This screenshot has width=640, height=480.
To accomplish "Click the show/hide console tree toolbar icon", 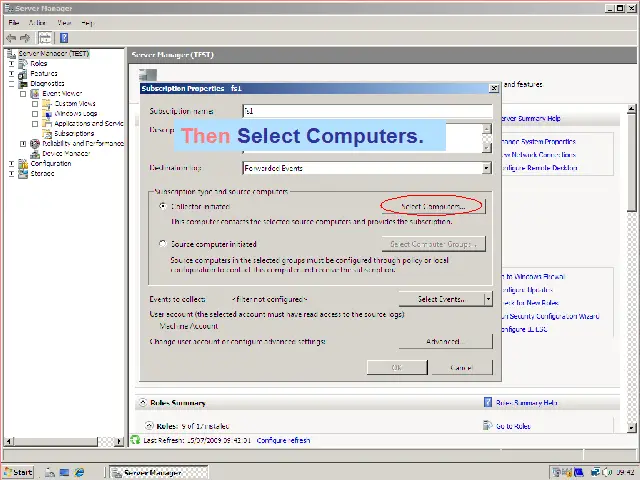I will (45, 38).
